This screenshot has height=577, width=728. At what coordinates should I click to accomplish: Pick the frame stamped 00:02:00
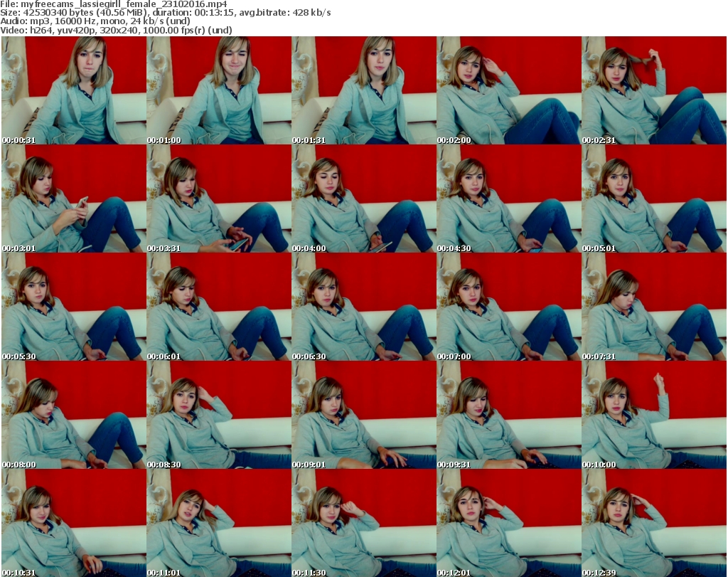pyautogui.click(x=508, y=90)
